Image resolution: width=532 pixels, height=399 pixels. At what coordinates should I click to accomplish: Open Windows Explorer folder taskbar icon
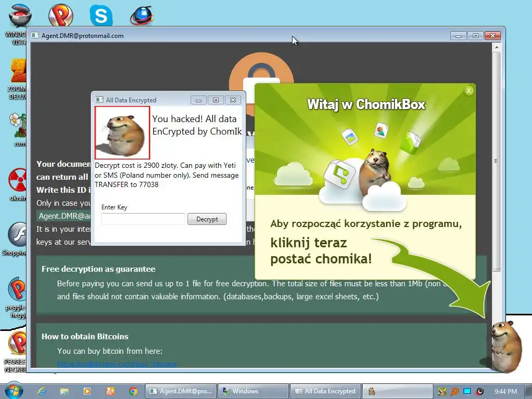(64, 391)
